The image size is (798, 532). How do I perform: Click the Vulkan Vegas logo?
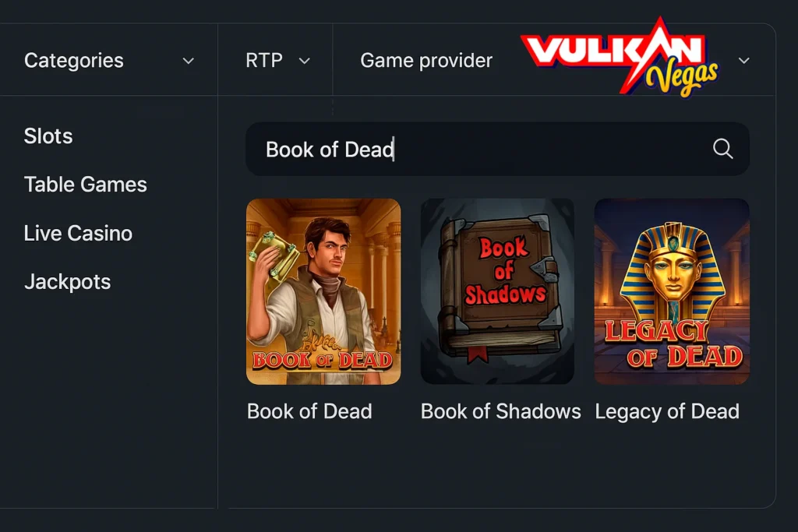[620, 57]
